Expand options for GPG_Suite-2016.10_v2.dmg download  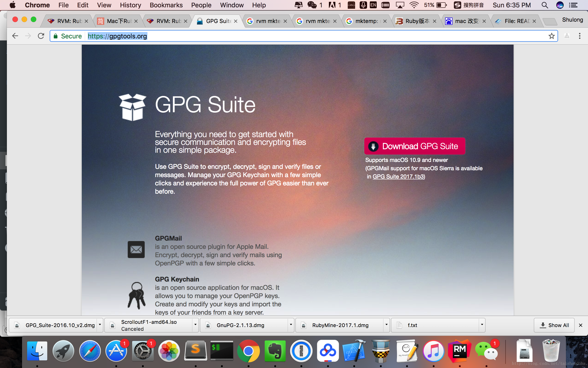(100, 325)
